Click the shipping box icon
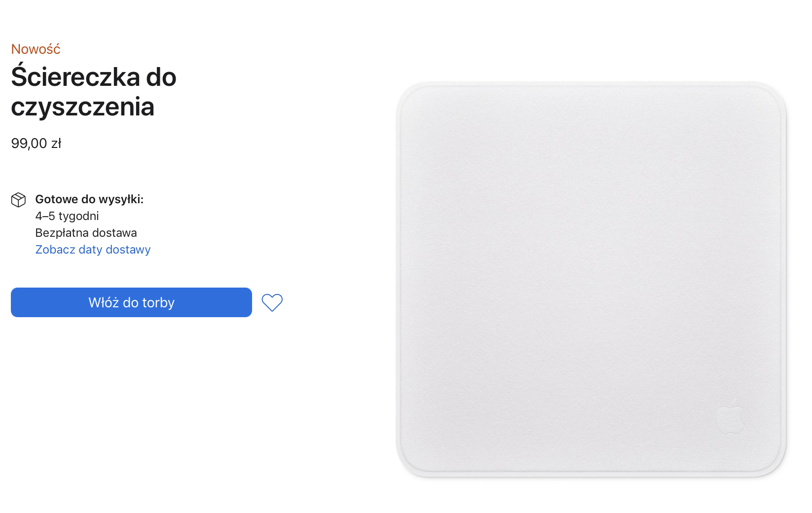812x513 pixels. pos(18,200)
